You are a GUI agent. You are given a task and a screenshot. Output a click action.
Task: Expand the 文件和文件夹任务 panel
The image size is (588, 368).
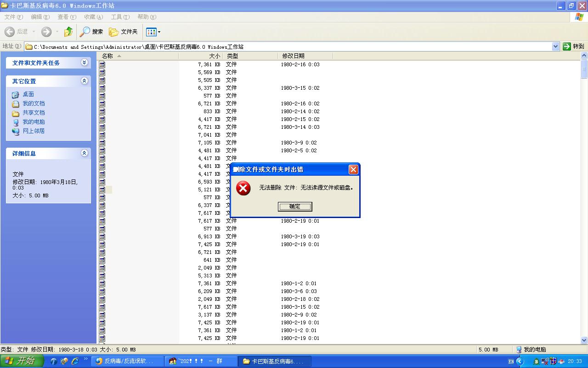(84, 63)
